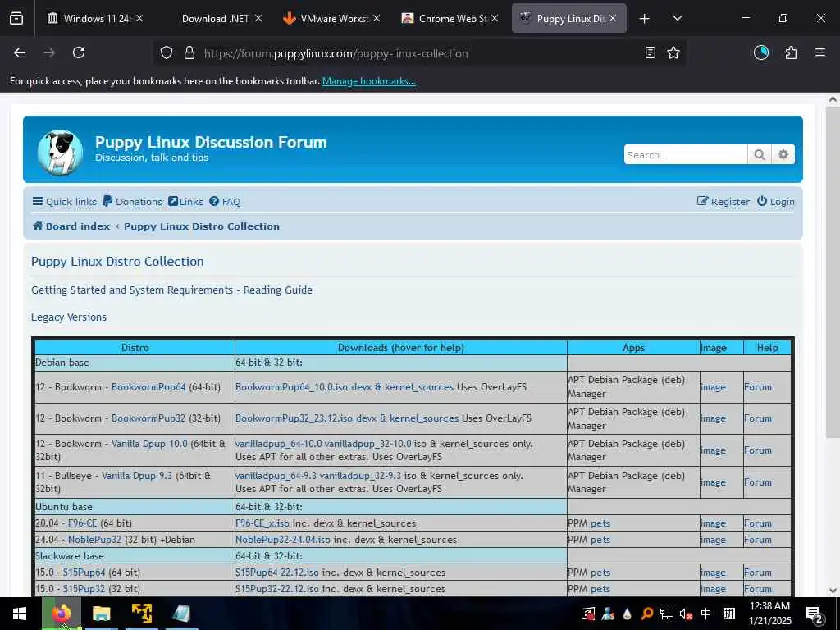Open the yellow network-diagram taskbar app

[x=141, y=614]
